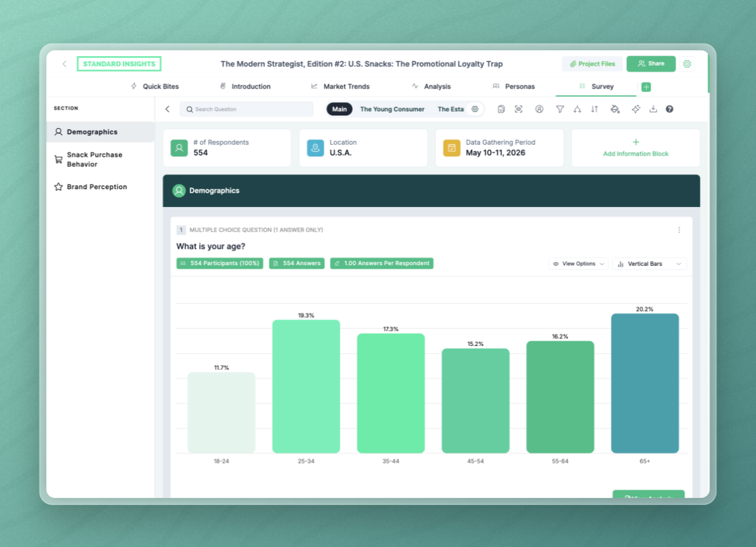Image resolution: width=756 pixels, height=547 pixels.
Task: Add Information Block
Action: coord(636,148)
